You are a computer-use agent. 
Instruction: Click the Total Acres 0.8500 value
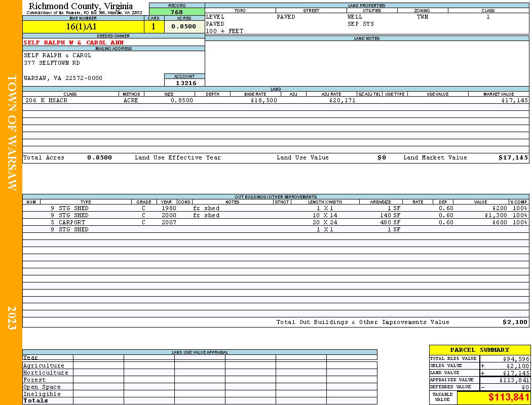tap(99, 157)
